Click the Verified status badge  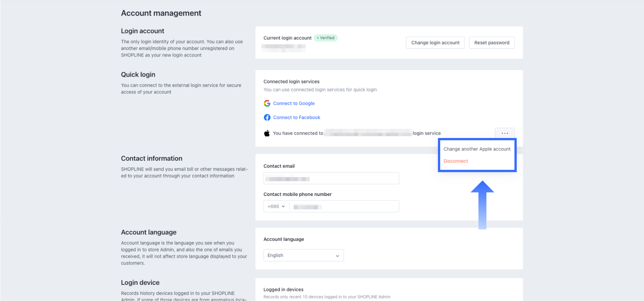[x=326, y=38]
